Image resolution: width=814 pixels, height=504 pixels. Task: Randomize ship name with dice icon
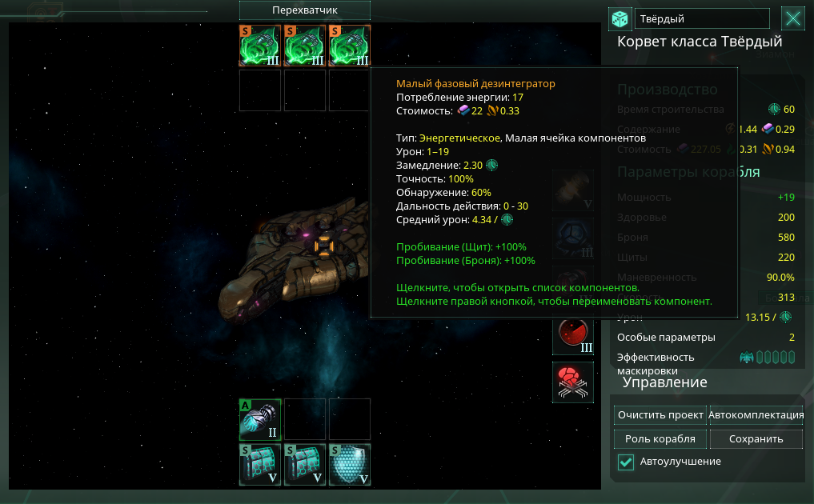(x=620, y=19)
